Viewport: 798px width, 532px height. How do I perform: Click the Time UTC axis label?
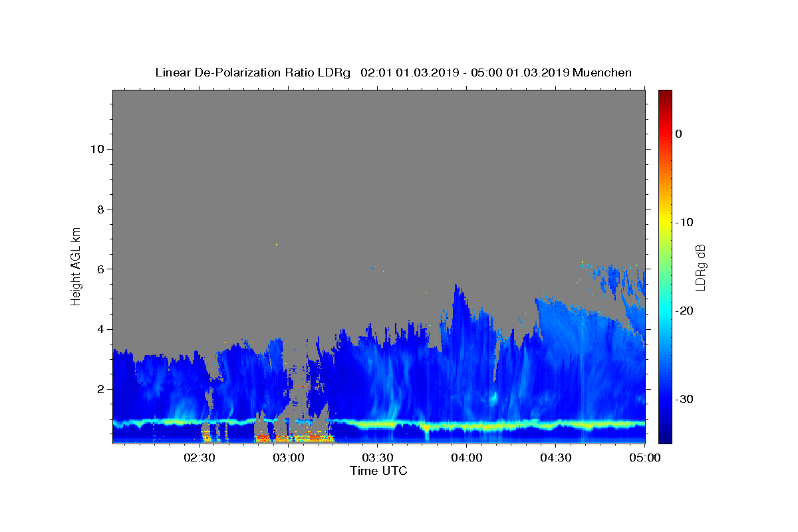[378, 471]
